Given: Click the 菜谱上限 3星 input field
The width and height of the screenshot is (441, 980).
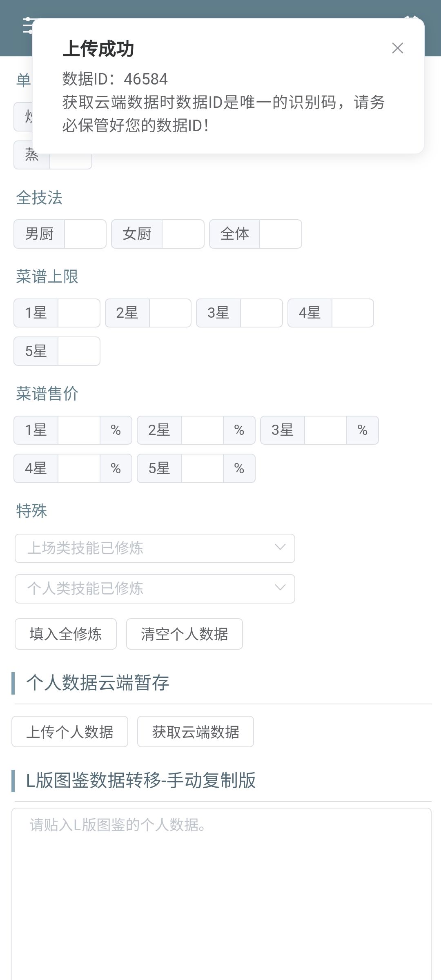Looking at the screenshot, I should point(261,313).
